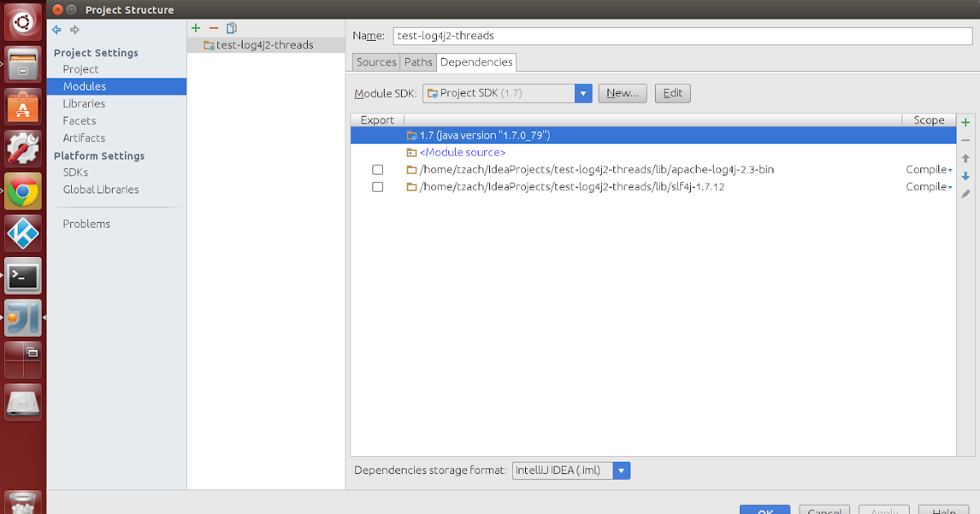Click the Help button
This screenshot has width=980, height=514.
(x=944, y=510)
